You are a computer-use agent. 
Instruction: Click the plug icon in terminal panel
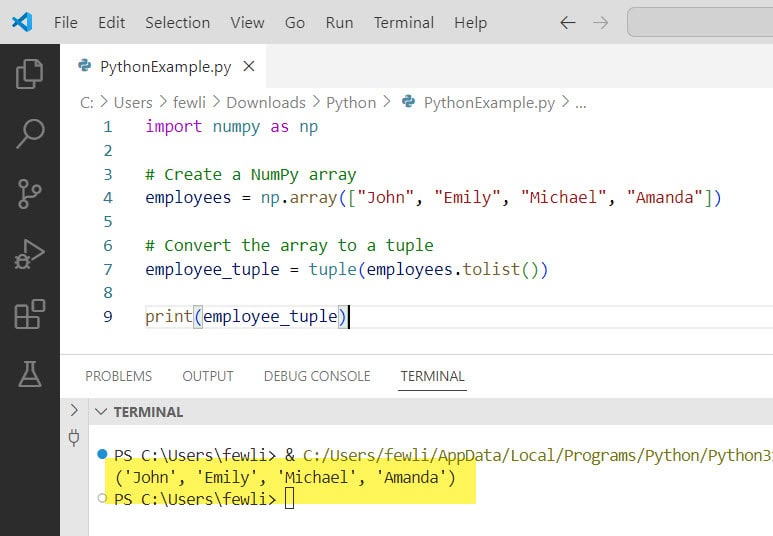click(74, 437)
